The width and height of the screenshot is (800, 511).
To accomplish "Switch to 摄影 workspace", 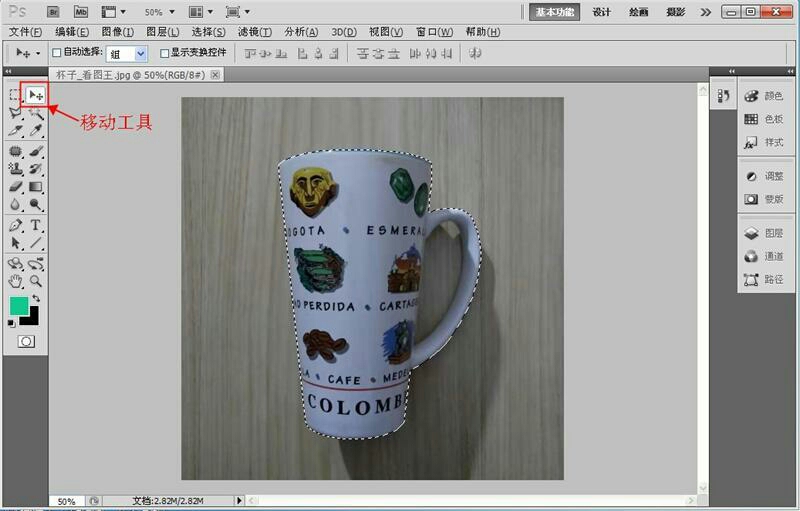I will tap(676, 12).
